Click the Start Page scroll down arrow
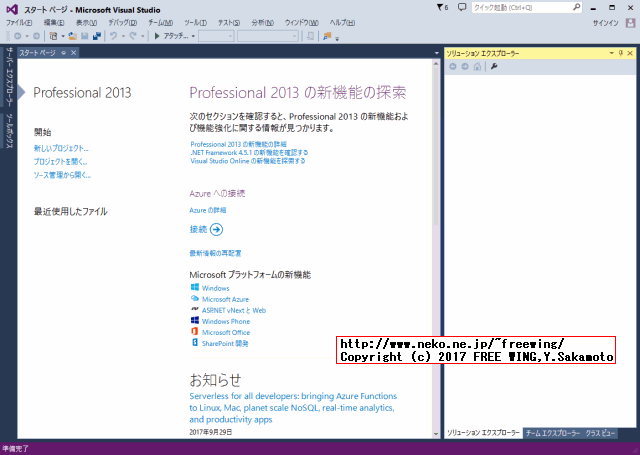Screen dimensions: 640x455 coord(436,434)
